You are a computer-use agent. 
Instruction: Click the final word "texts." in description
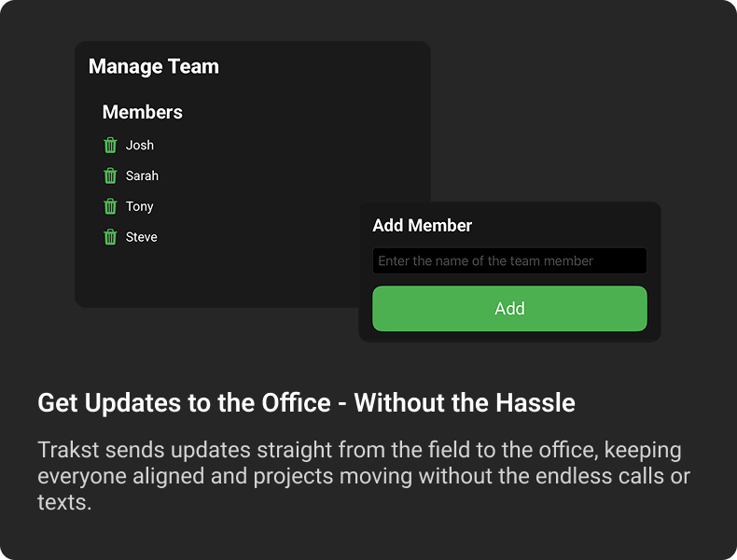pos(64,502)
